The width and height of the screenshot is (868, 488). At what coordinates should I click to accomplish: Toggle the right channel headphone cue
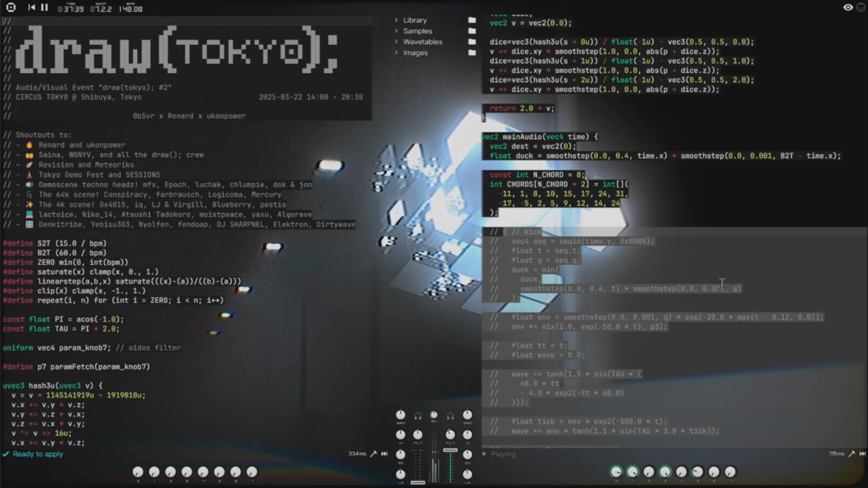[450, 416]
